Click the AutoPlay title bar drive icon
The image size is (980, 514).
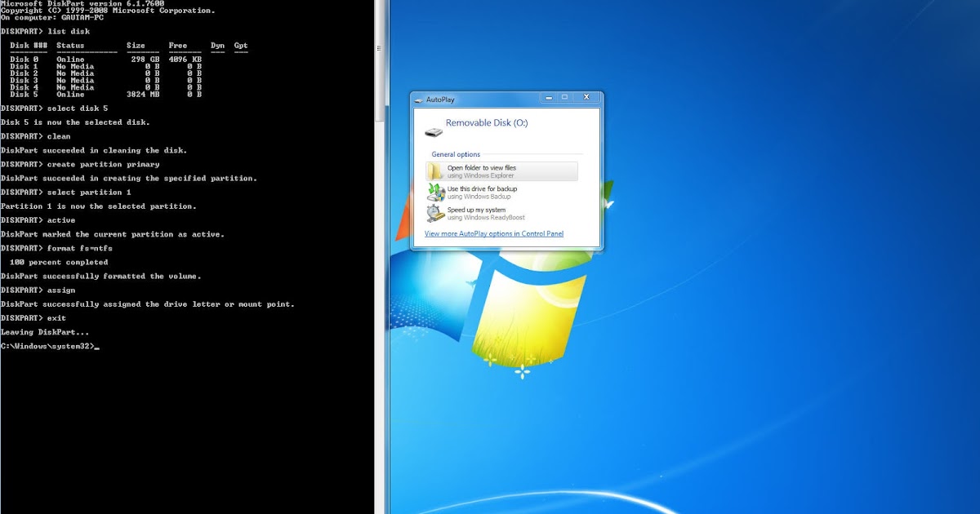tap(419, 100)
